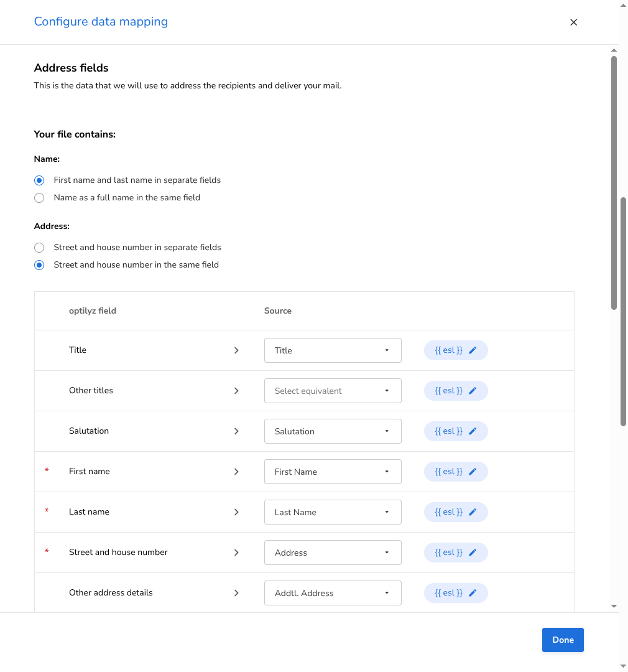Select Street and house number in the same field
The width and height of the screenshot is (628, 672).
point(39,265)
